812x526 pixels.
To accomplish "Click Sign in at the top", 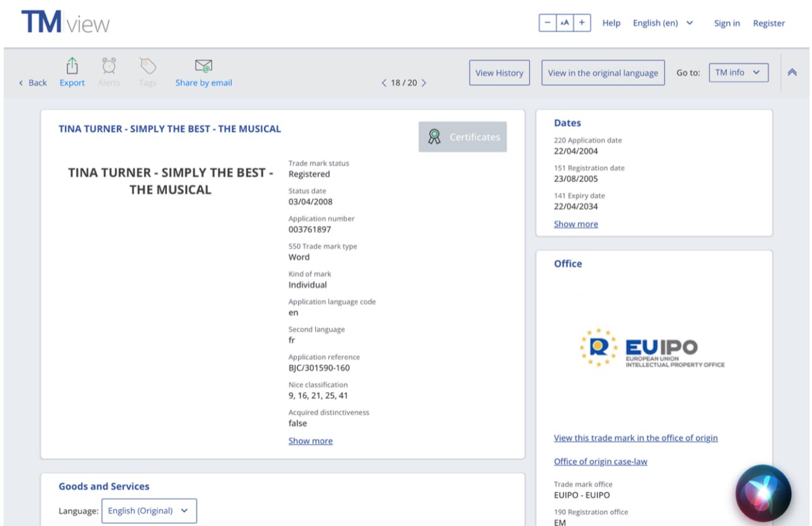I will point(726,23).
